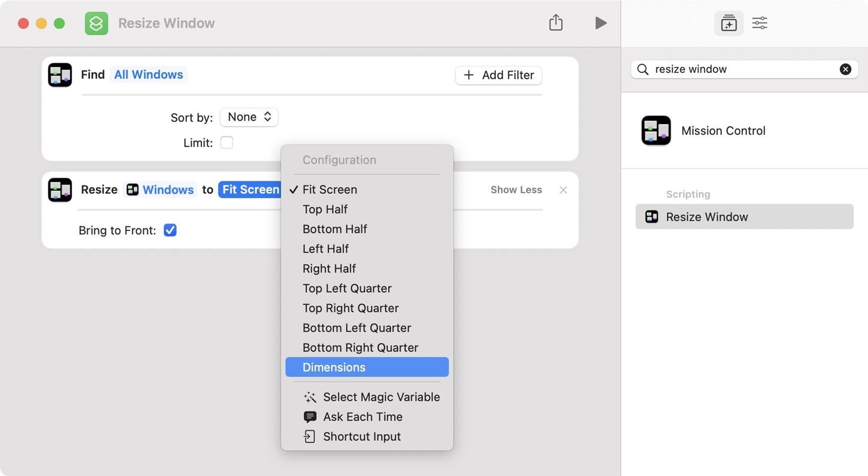Collapse the action using Show Less

516,190
